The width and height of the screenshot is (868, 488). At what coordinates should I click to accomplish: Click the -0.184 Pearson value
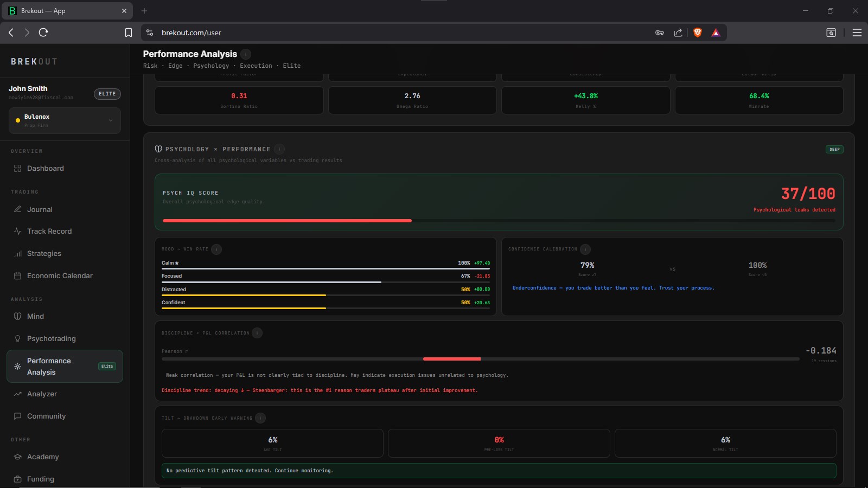click(821, 351)
